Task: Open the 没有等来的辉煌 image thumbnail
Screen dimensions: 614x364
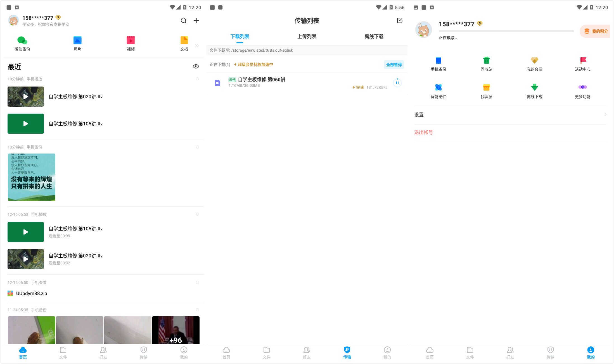Action: (31, 177)
